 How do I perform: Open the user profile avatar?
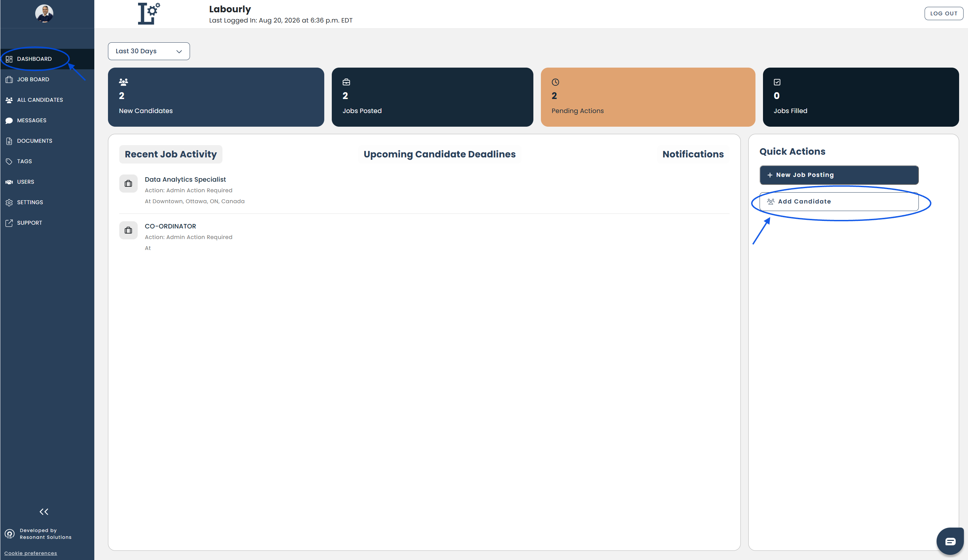click(44, 14)
